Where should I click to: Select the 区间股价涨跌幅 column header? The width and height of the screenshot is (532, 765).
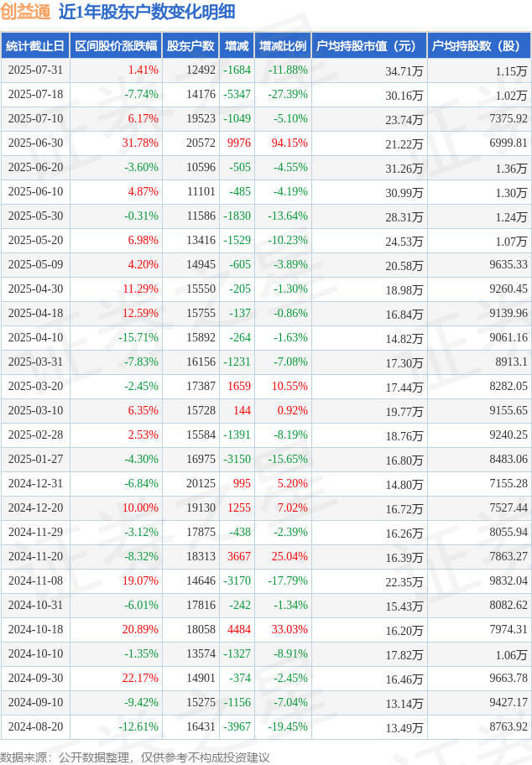(x=116, y=46)
